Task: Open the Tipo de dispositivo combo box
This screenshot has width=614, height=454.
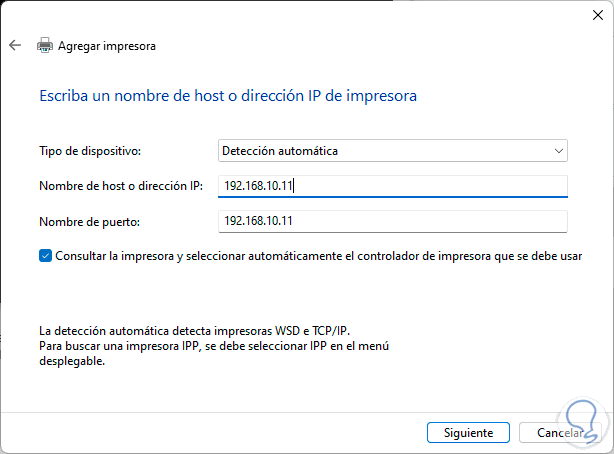Action: tap(392, 151)
